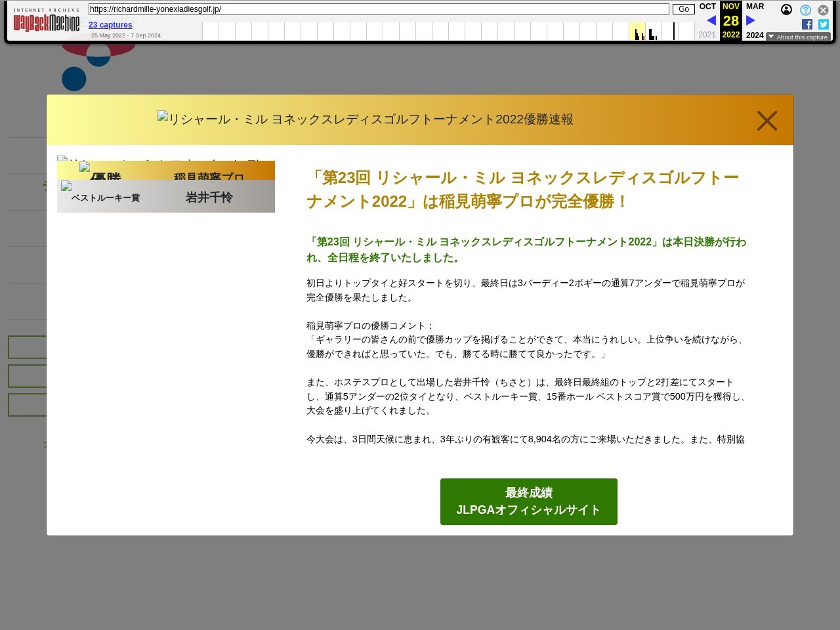Image resolution: width=840 pixels, height=630 pixels.
Task: Focus the Wayback URL input field
Action: pyautogui.click(x=379, y=9)
